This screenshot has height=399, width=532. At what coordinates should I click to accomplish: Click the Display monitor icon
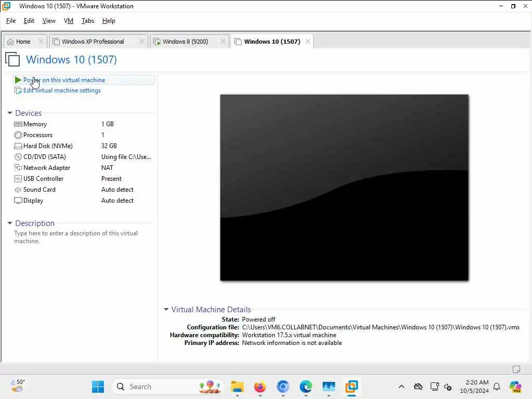point(18,201)
